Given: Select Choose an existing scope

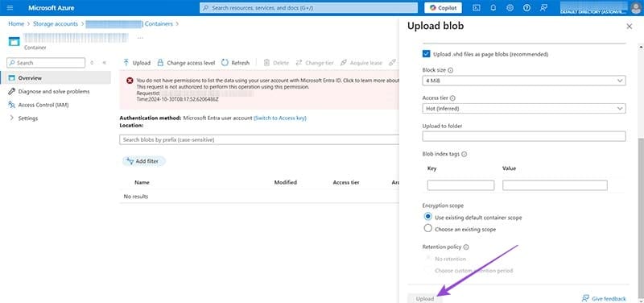Looking at the screenshot, I should (428, 229).
